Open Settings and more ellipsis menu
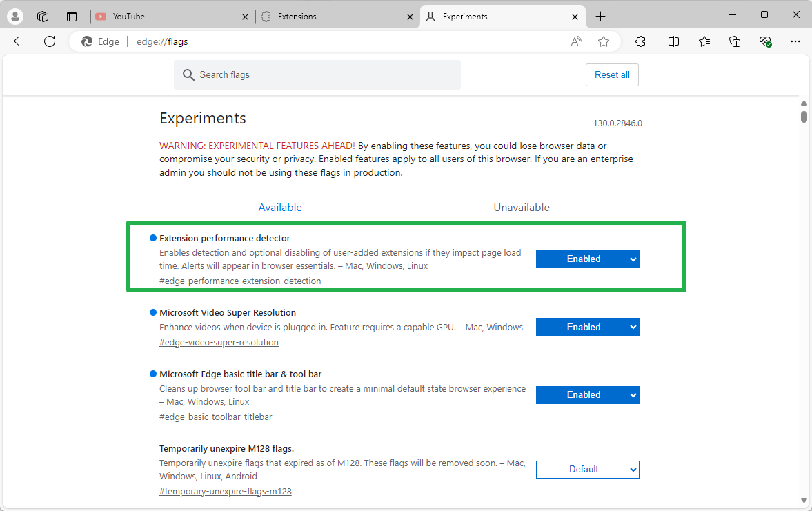Viewport: 812px width, 511px height. pyautogui.click(x=795, y=41)
